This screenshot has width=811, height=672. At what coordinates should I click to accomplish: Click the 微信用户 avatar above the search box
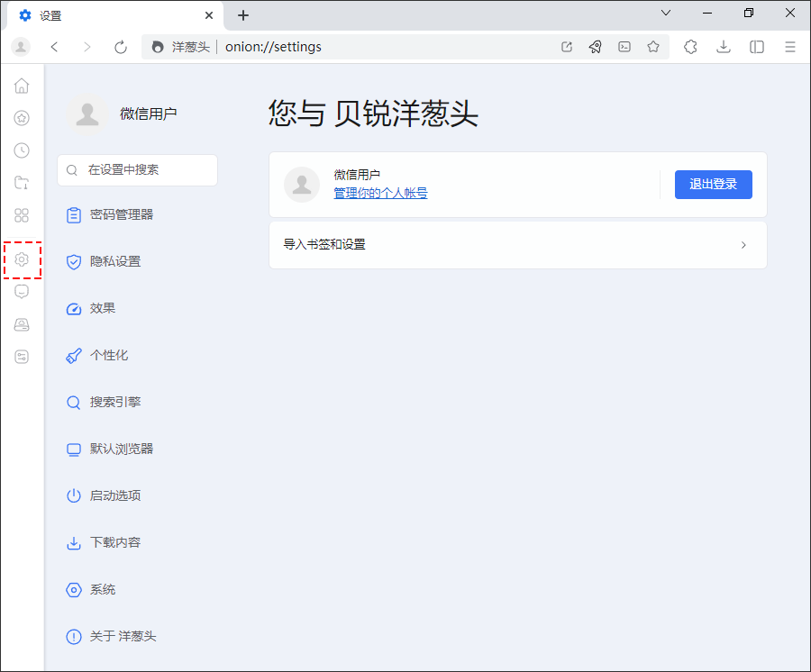click(x=87, y=114)
